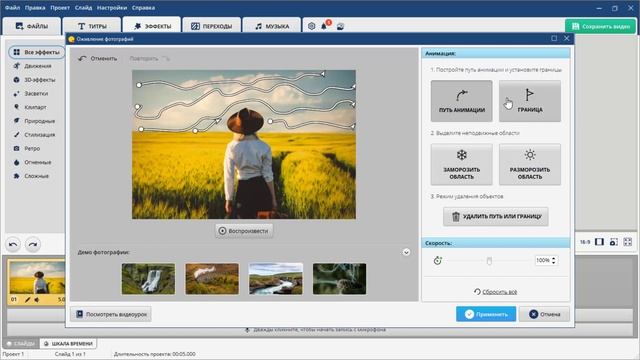Select 3D-эффекты category

[34, 80]
